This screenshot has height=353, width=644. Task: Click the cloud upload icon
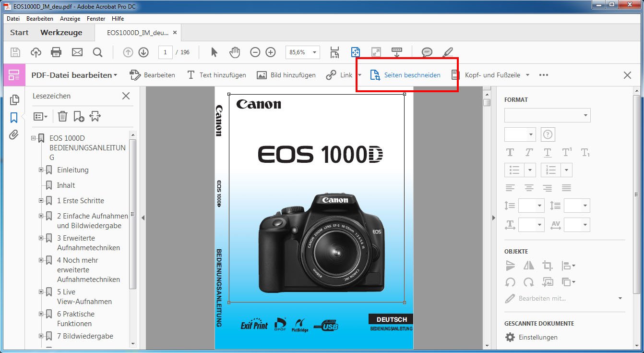point(36,52)
